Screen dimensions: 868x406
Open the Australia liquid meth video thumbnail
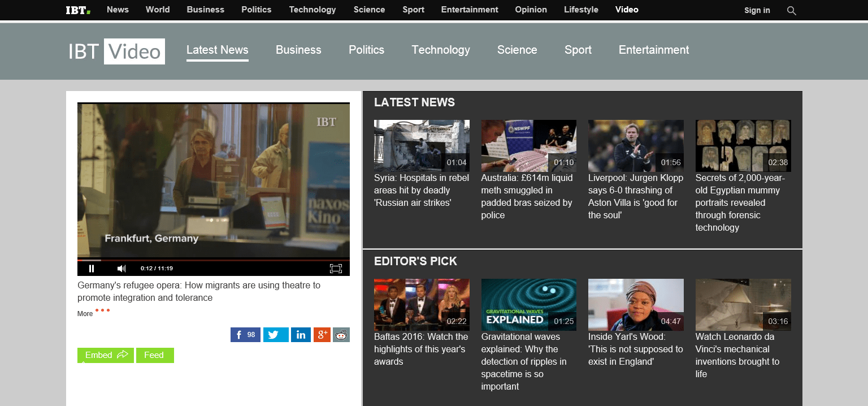(529, 146)
